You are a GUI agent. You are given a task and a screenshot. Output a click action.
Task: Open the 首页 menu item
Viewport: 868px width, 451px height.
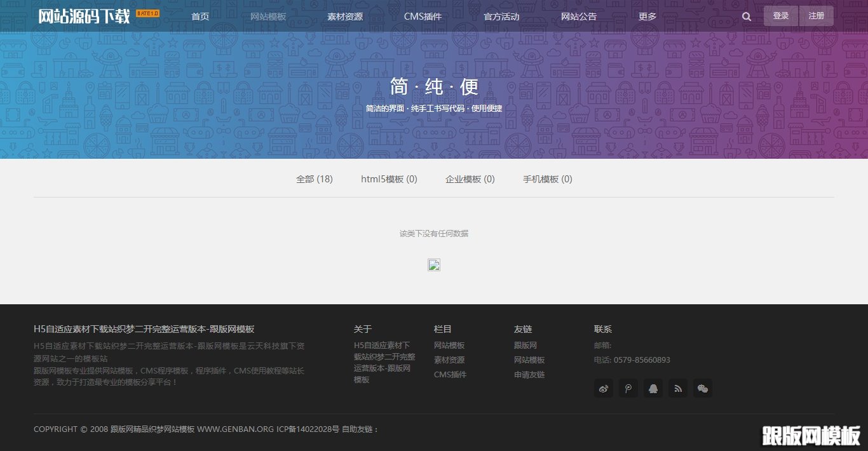tap(200, 16)
